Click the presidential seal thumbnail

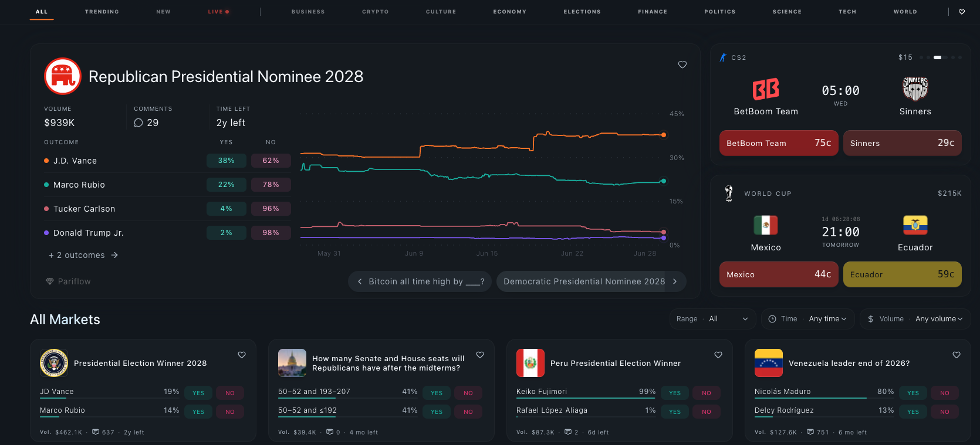pyautogui.click(x=54, y=363)
